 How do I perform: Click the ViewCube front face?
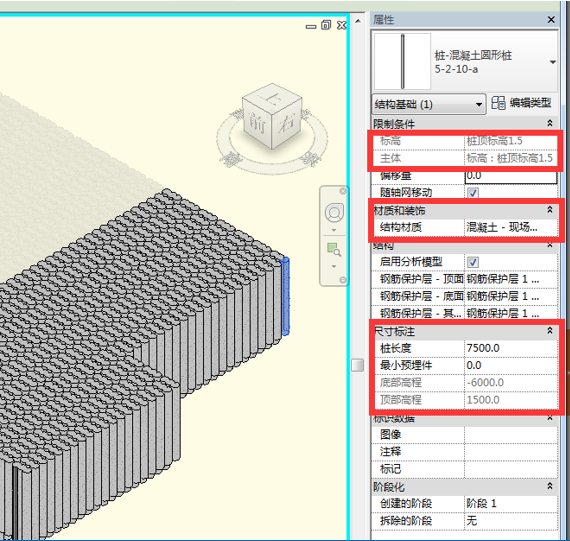[x=257, y=125]
